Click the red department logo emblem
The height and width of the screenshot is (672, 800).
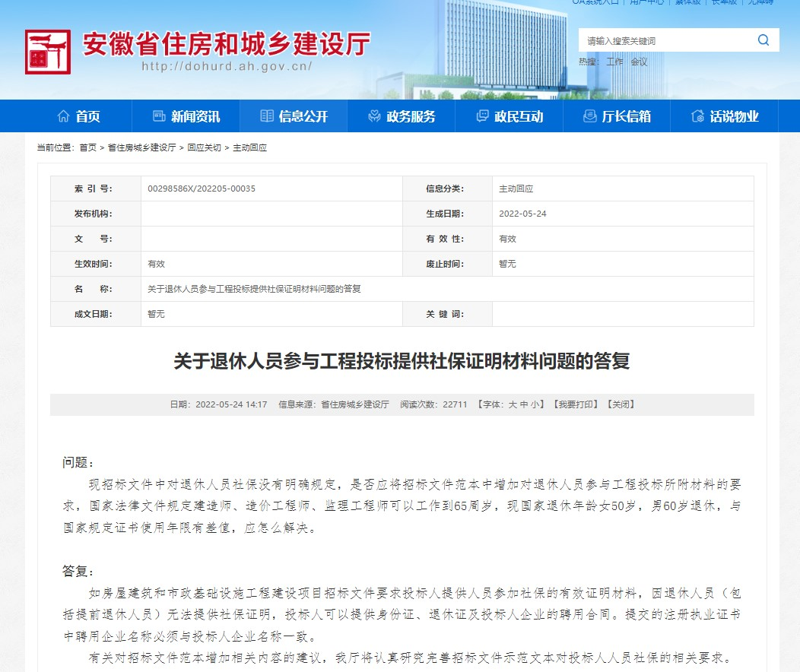47,52
